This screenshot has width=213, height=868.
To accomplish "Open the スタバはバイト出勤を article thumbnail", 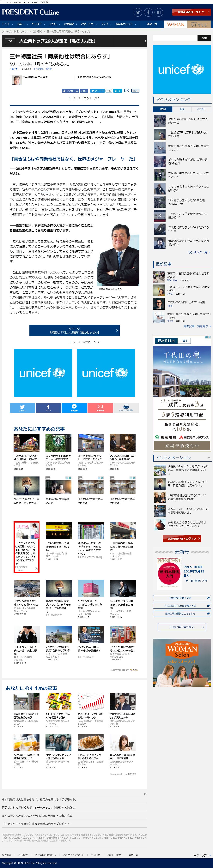I will point(58,443).
